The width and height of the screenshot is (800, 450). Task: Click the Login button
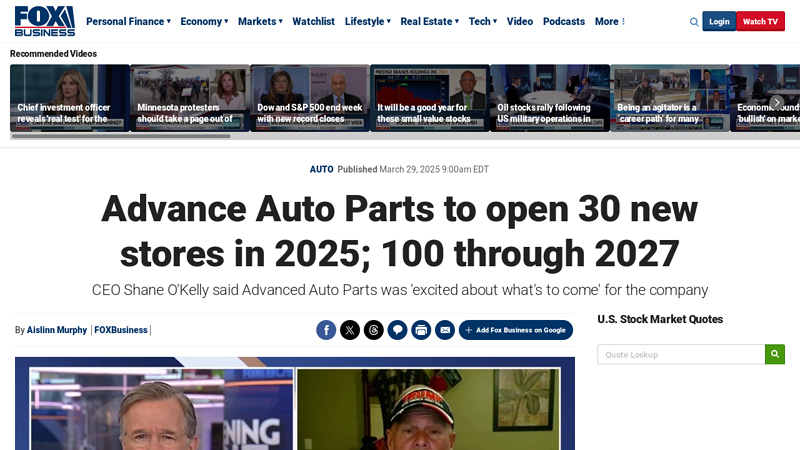coord(719,21)
